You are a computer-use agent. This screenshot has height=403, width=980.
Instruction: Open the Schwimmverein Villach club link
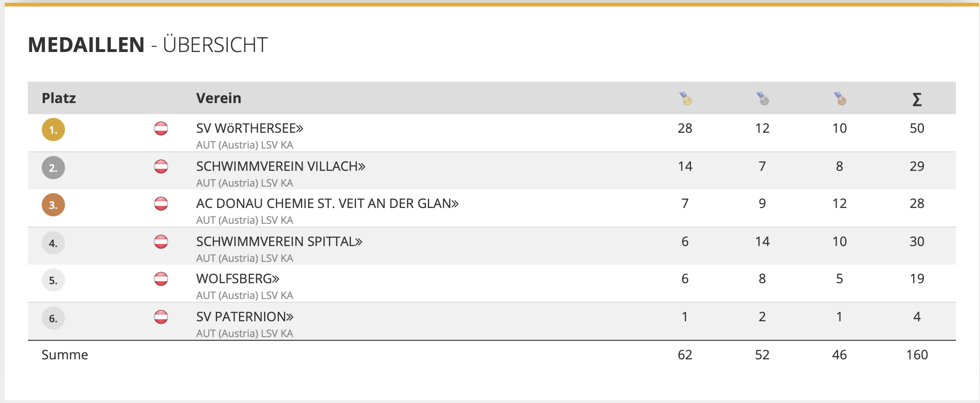[281, 167]
